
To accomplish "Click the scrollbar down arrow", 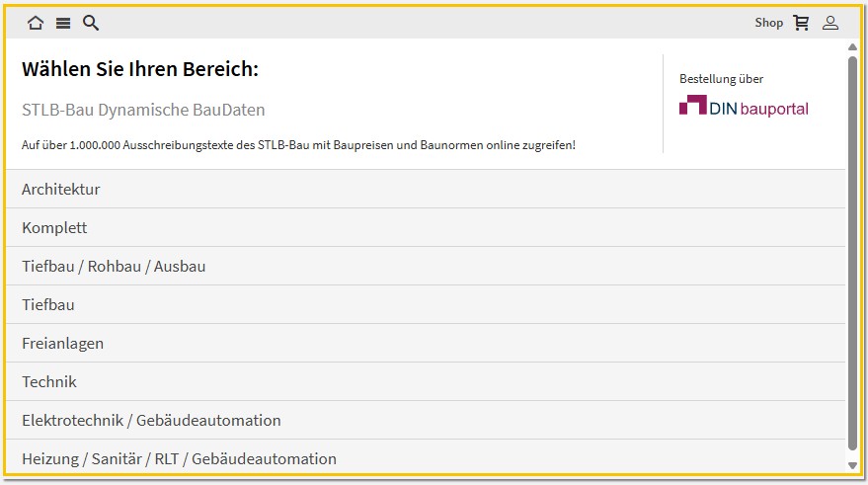I will (852, 465).
